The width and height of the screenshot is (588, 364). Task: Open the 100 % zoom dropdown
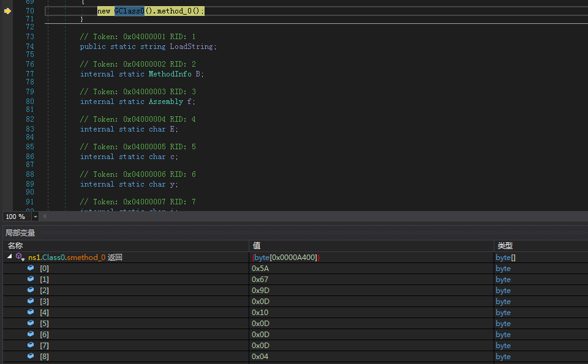[36, 217]
